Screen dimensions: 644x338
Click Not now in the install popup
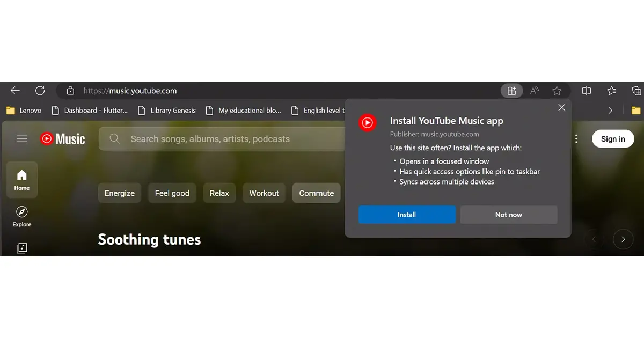coord(509,215)
